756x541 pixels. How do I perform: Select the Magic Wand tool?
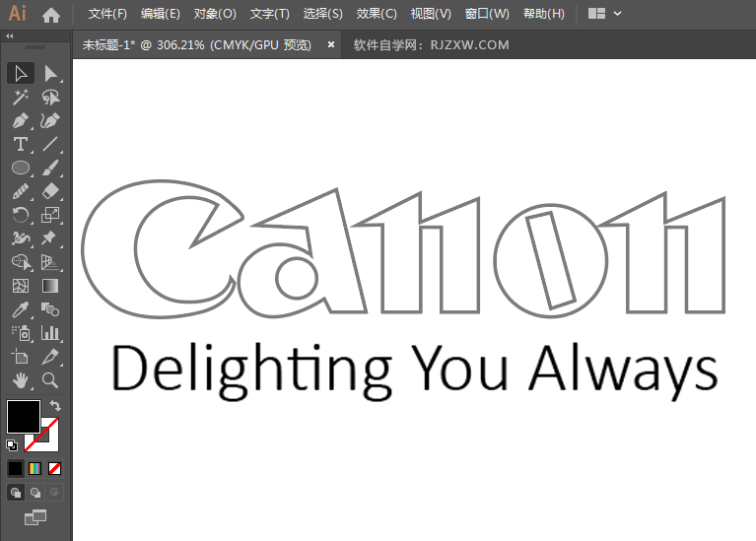coord(21,98)
